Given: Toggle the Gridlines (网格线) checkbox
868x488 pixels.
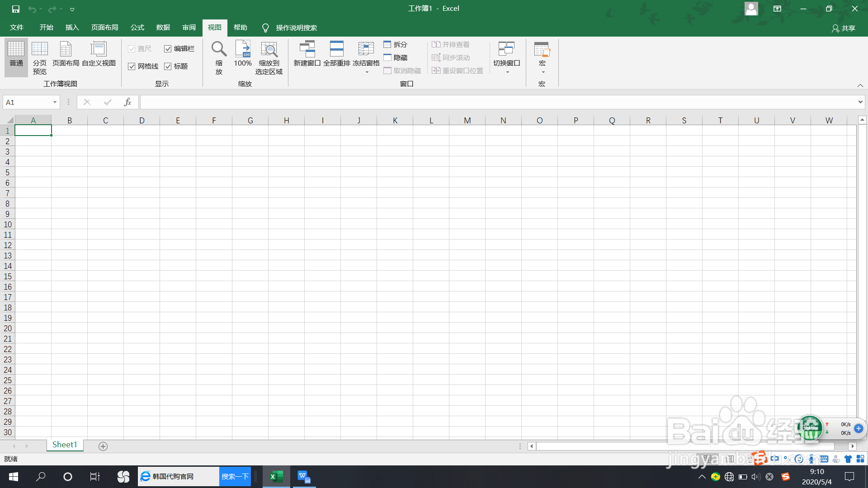Looking at the screenshot, I should point(132,66).
